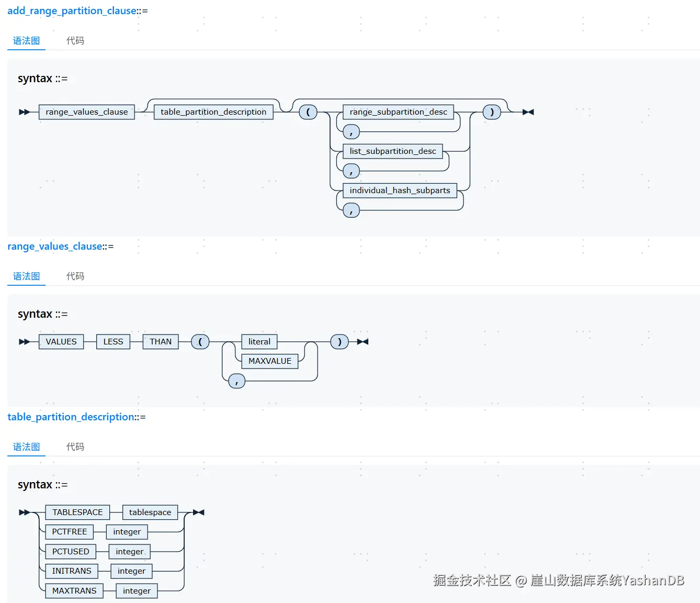
Task: Open the table_partition_description heading link
Action: pyautogui.click(x=71, y=417)
